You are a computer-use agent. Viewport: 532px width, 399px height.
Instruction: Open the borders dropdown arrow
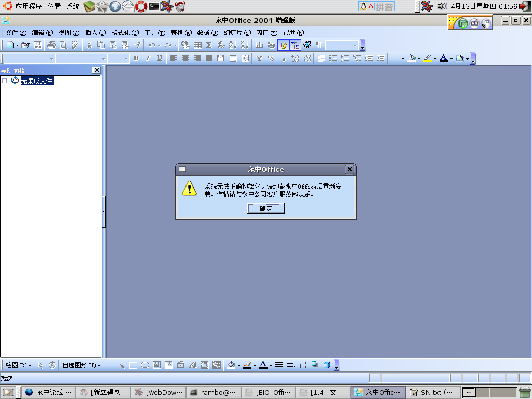(x=403, y=59)
